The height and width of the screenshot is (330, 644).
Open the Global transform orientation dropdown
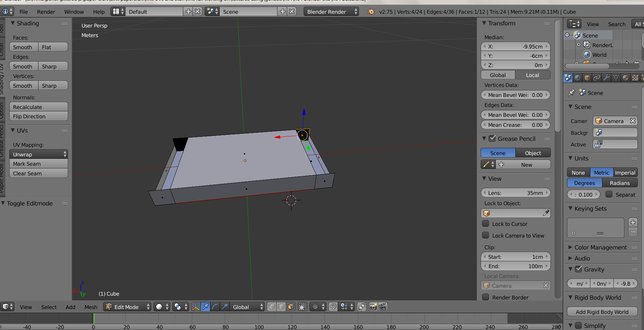tap(247, 307)
